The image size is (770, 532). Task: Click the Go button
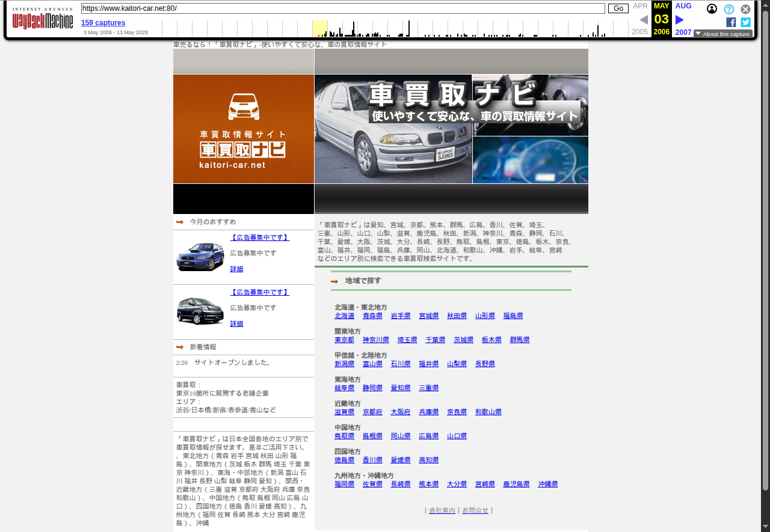point(618,8)
